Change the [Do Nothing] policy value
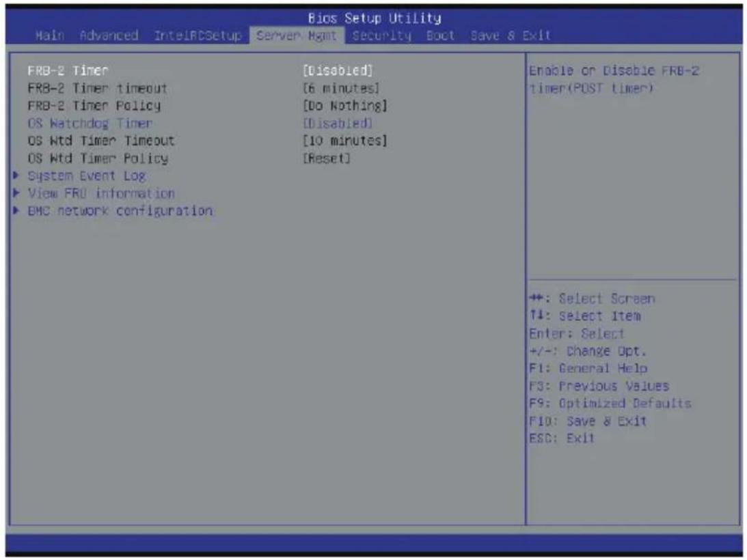747x560 pixels. [x=345, y=106]
